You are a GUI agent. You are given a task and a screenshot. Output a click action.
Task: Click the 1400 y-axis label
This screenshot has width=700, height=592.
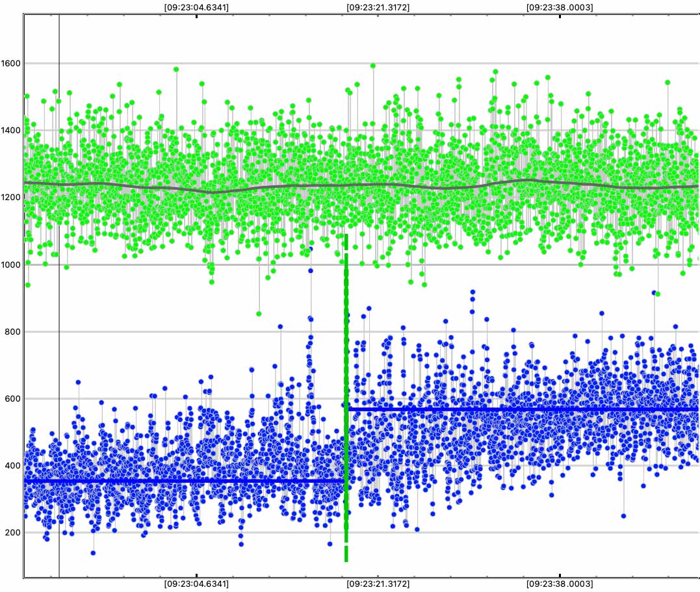(10, 131)
